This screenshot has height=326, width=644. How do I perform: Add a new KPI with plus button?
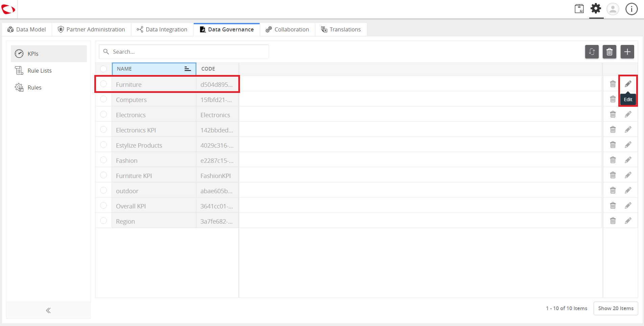627,52
